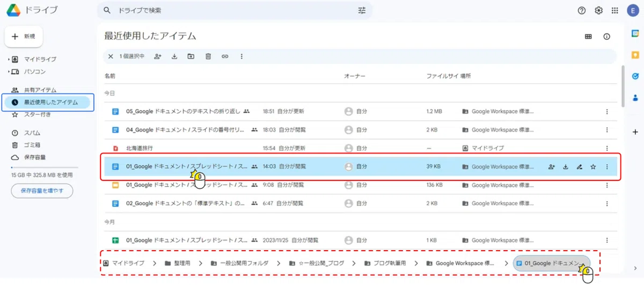Hide side panel chevron at bottom right
Screen dimensions: 644x285
pos(635,267)
